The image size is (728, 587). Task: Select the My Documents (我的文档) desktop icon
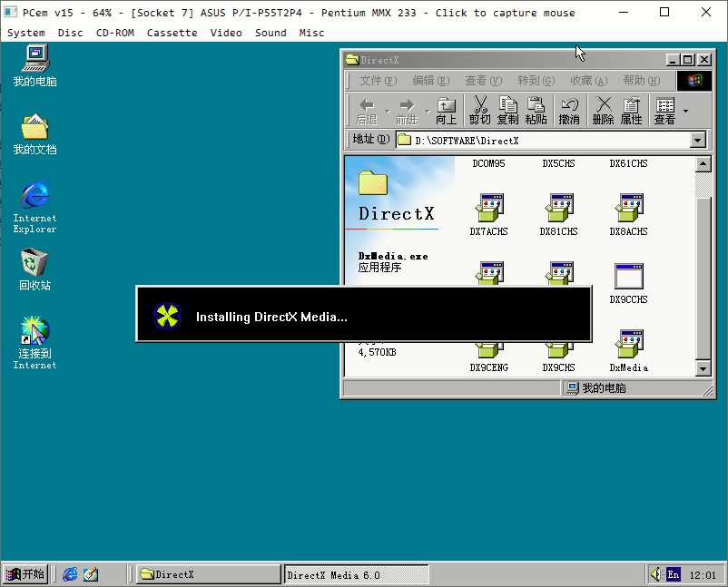click(x=34, y=134)
